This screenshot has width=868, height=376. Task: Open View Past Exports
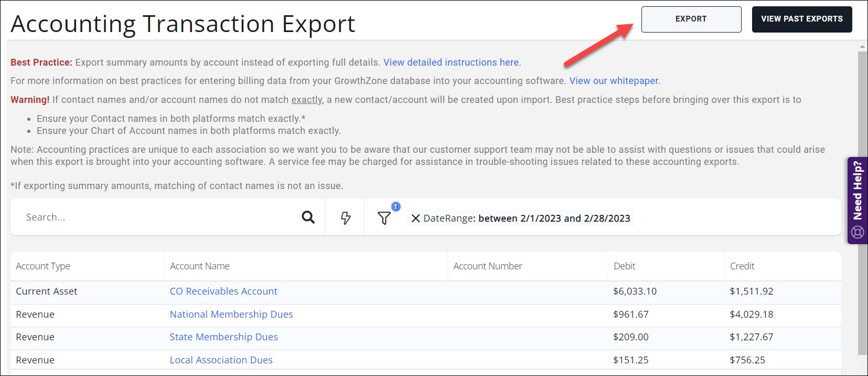point(801,19)
